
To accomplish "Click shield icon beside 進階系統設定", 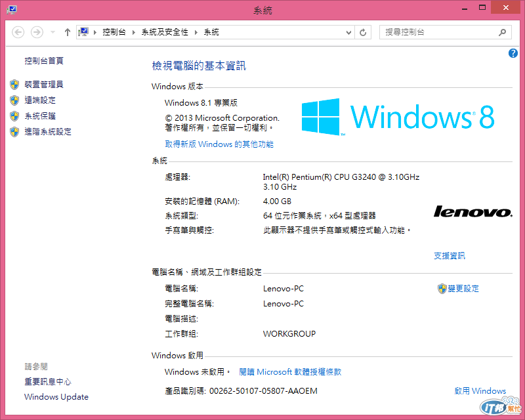I will (x=14, y=132).
